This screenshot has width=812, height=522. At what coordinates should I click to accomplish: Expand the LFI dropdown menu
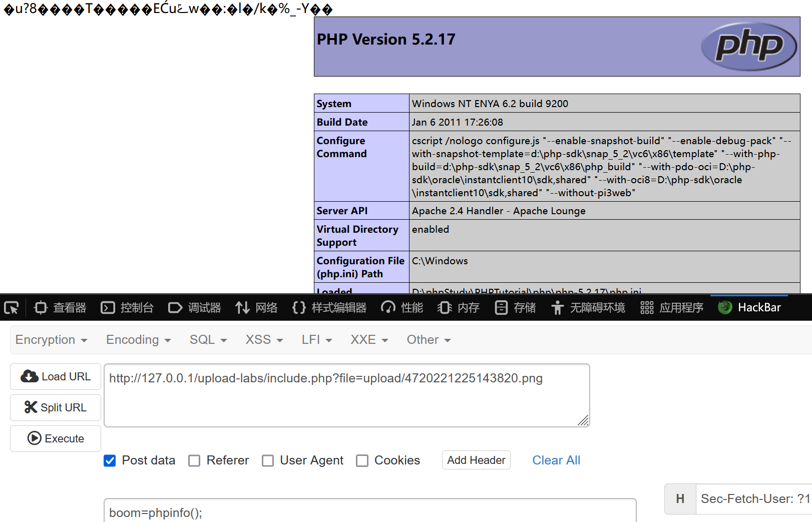[x=317, y=340]
